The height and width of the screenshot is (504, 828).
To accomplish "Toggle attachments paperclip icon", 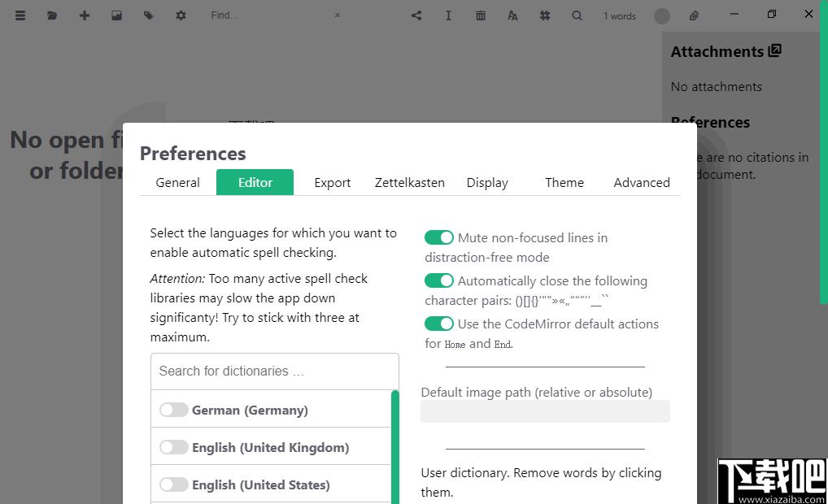I will click(694, 15).
